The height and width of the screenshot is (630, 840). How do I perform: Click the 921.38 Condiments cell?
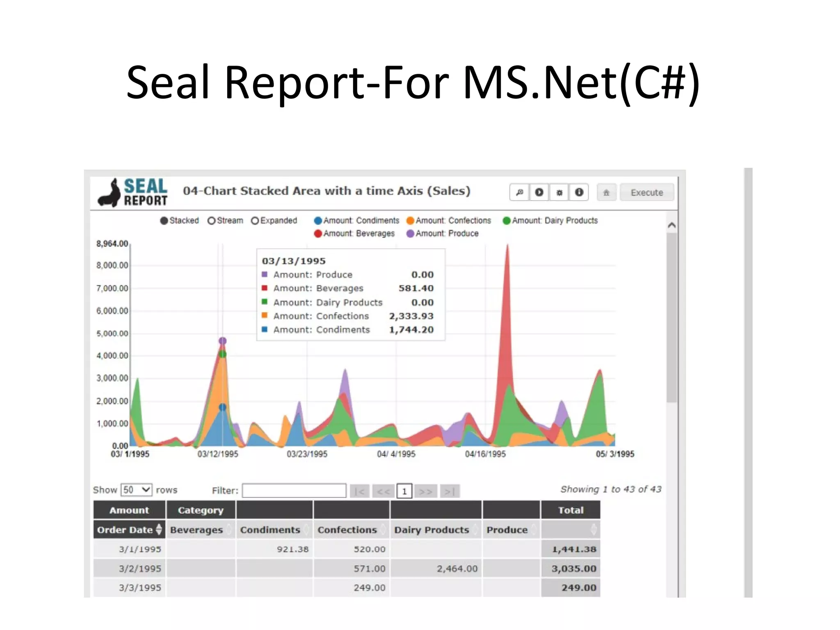coord(274,549)
